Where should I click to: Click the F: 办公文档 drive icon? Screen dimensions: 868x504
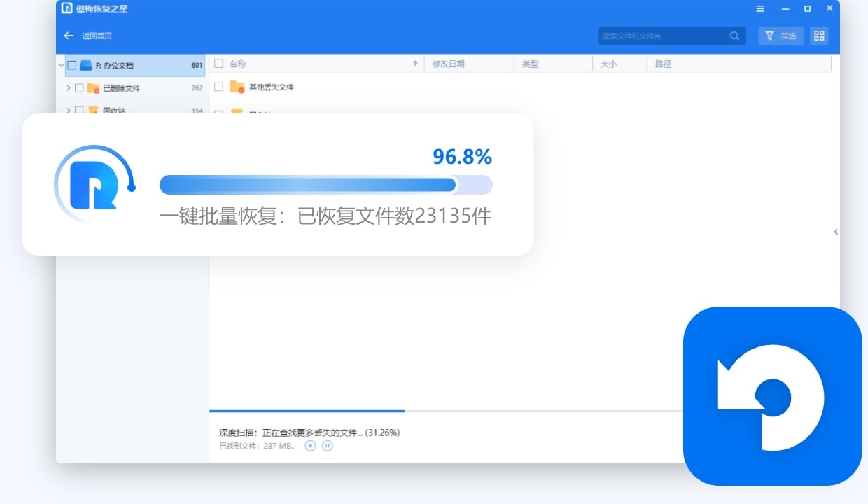86,66
